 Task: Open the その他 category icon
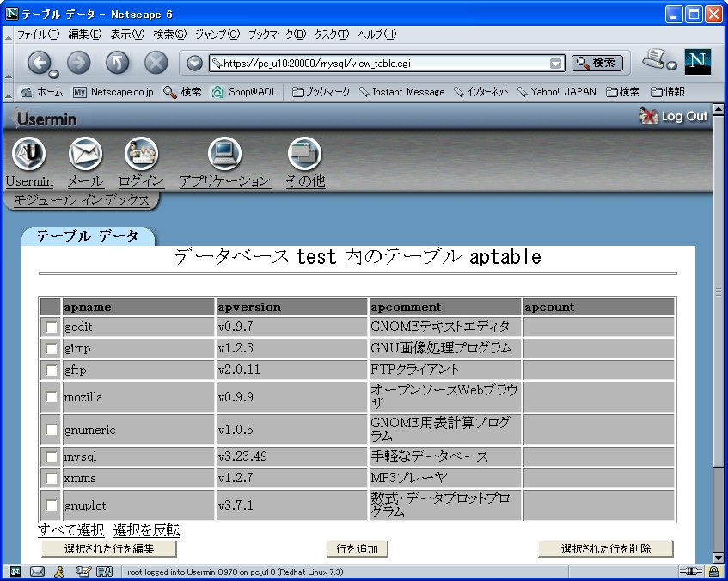click(x=304, y=154)
